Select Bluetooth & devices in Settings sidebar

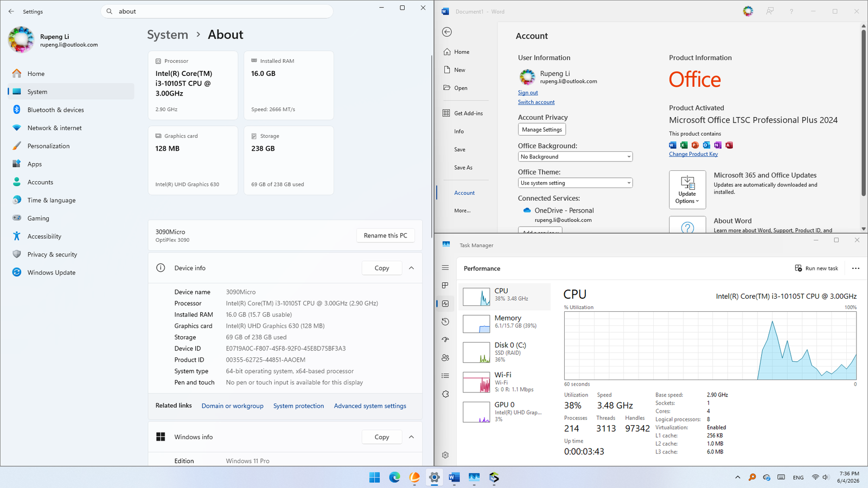pyautogui.click(x=71, y=110)
